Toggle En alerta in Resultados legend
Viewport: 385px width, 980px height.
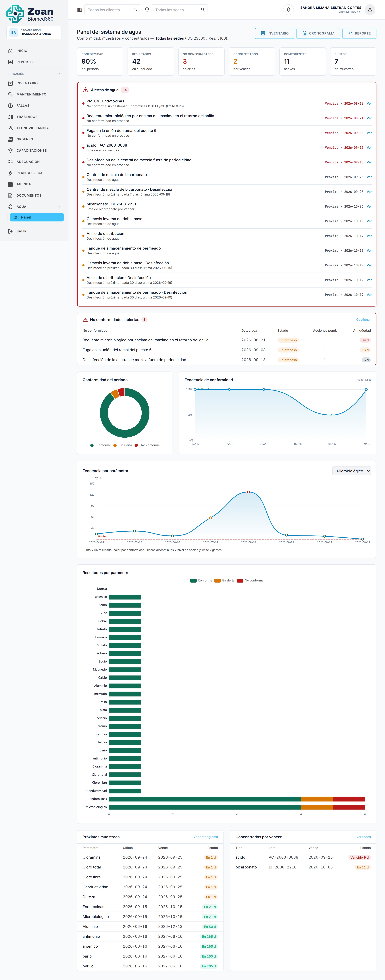pos(224,581)
